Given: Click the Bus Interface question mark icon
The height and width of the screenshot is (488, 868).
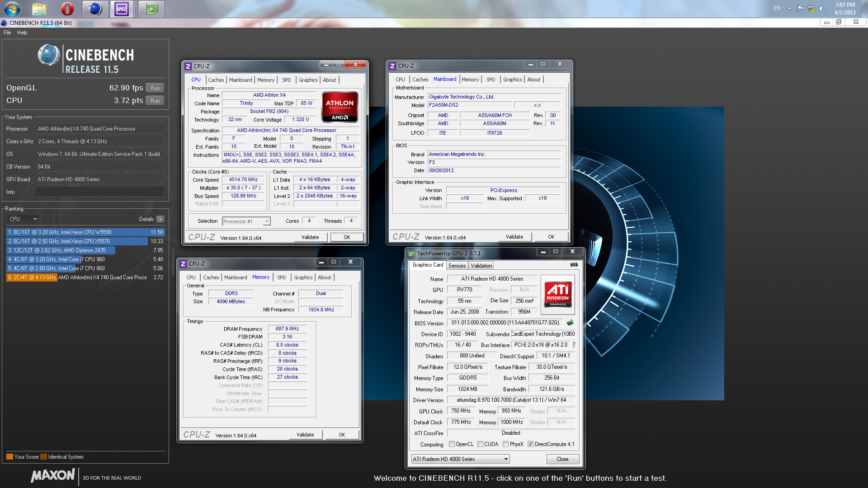Looking at the screenshot, I should (x=574, y=345).
